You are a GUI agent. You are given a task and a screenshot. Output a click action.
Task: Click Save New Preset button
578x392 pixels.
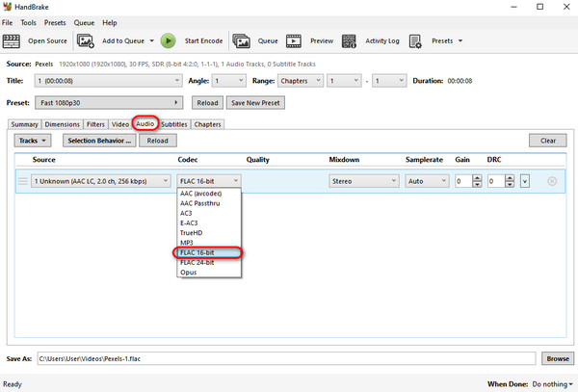(x=255, y=103)
